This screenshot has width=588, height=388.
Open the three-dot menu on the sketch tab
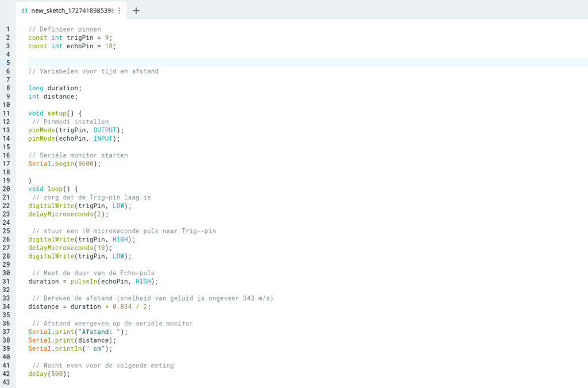click(119, 10)
